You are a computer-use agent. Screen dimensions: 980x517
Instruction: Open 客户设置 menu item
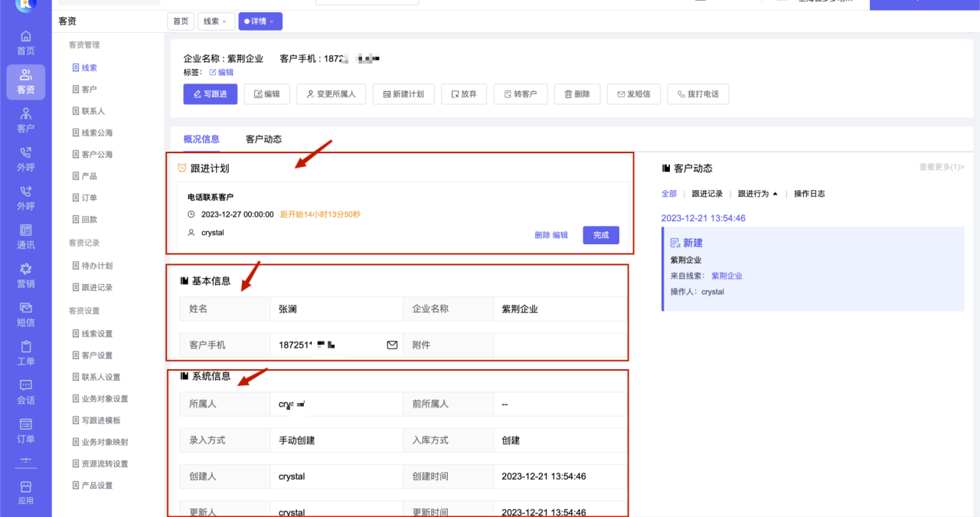pos(92,355)
